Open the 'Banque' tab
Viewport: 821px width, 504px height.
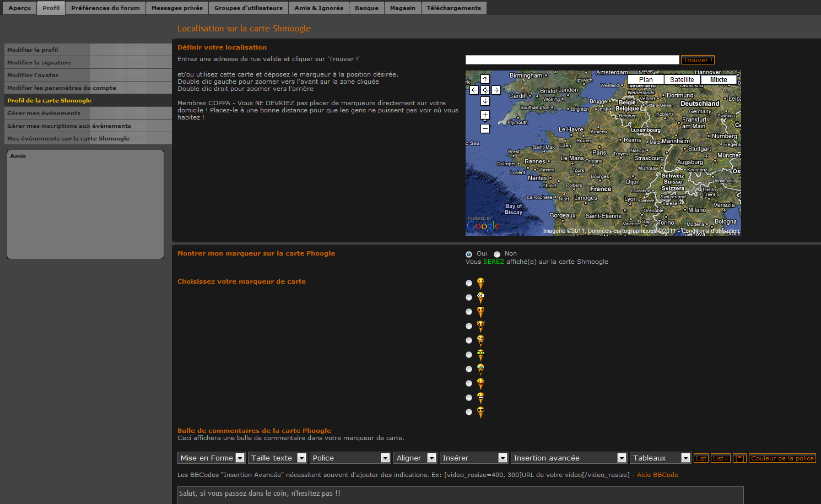[x=367, y=8]
